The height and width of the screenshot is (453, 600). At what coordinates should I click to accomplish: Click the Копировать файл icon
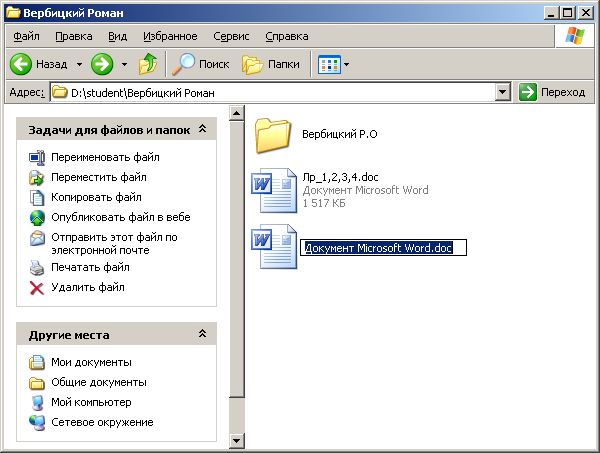point(37,197)
